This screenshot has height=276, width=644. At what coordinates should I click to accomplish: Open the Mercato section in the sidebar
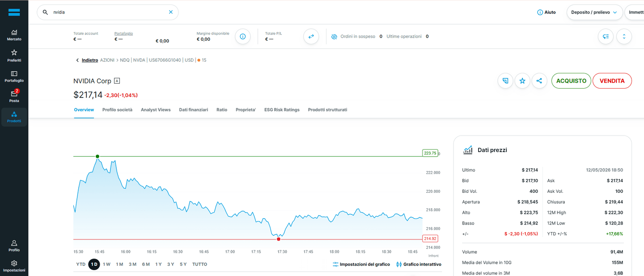(x=14, y=35)
